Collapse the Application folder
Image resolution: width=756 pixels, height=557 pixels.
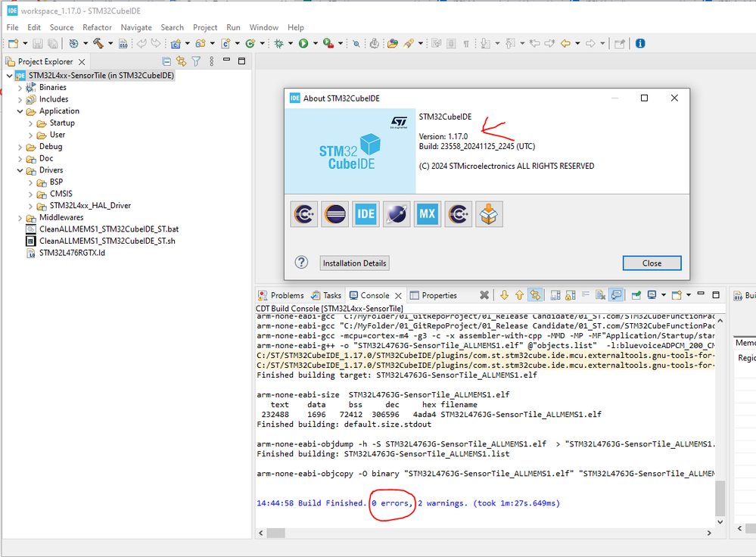tap(20, 111)
